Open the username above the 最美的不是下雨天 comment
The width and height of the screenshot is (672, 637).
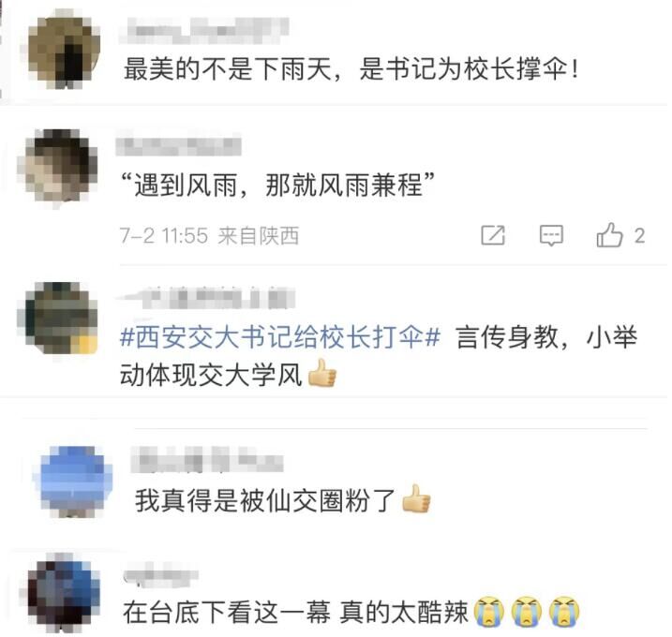(x=204, y=30)
